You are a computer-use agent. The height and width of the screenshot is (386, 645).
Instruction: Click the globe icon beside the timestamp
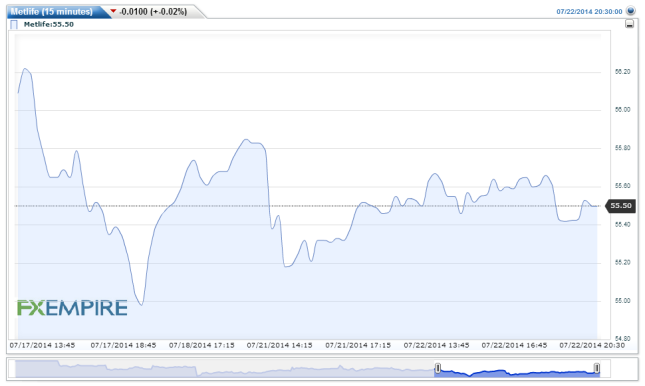pos(631,11)
